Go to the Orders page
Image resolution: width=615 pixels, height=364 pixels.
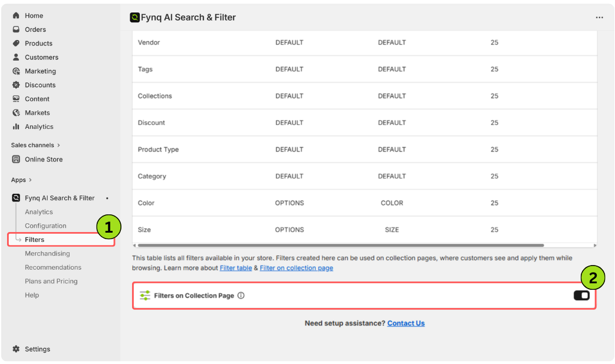[x=35, y=29]
